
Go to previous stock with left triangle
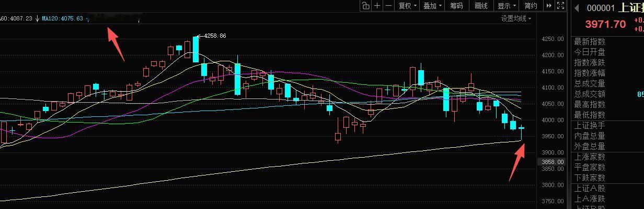577,7
